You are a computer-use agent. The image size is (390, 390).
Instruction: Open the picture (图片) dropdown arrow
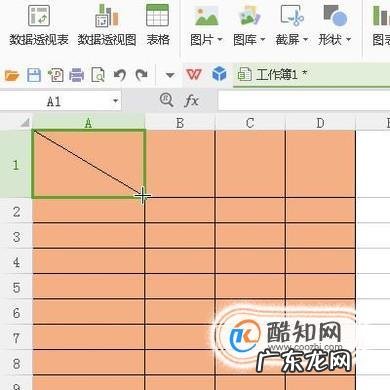[220, 40]
